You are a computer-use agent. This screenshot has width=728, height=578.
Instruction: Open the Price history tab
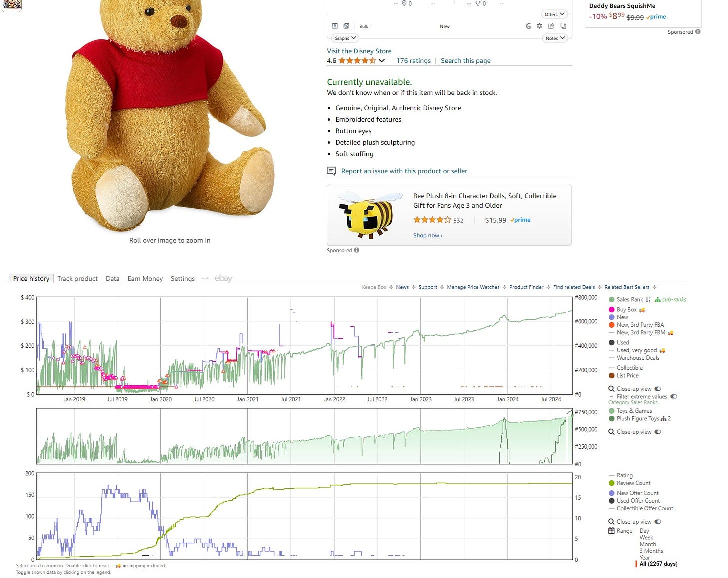(31, 279)
